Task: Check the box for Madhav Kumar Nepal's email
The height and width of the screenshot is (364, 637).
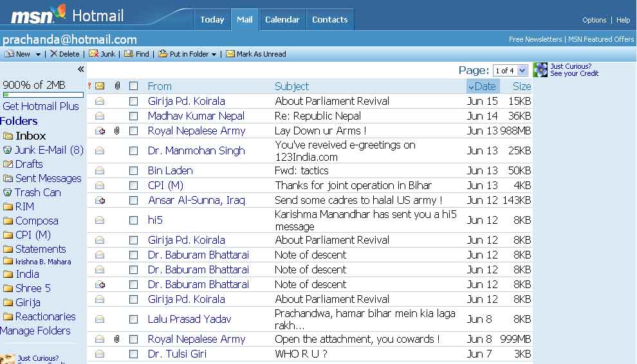Action: [x=133, y=116]
